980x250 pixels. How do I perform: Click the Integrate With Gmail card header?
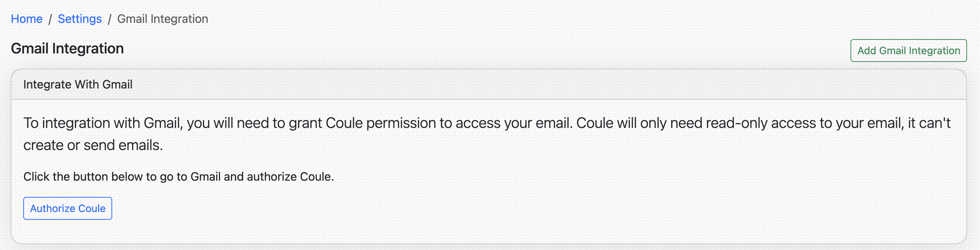[78, 84]
